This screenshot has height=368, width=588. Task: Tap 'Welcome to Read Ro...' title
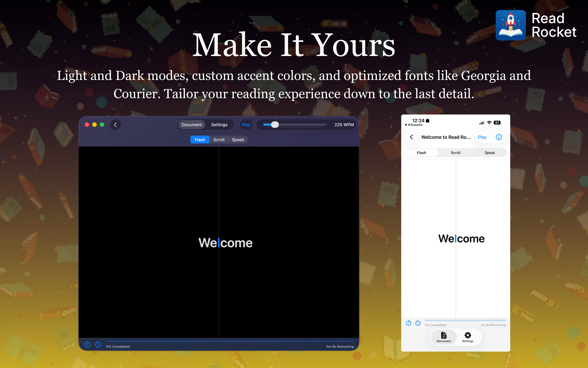[x=446, y=137]
